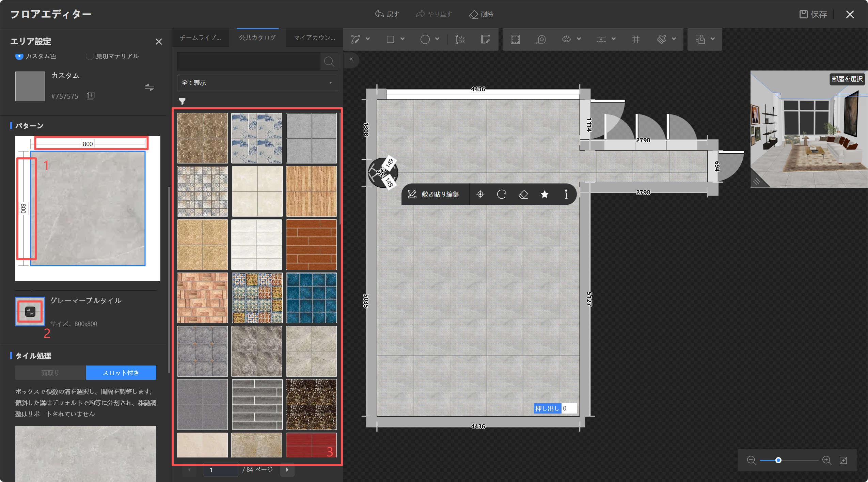Click the funnel filter icon

coord(182,101)
